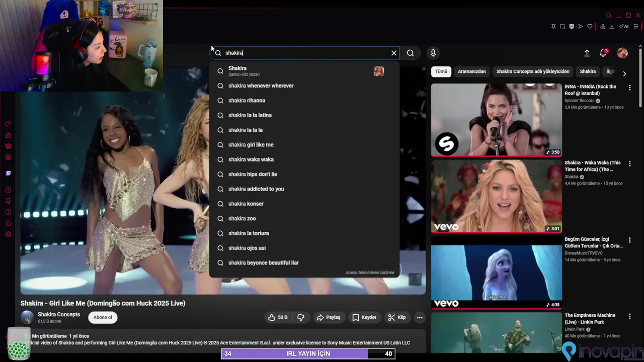Open the ad blocker shield icon
The width and height of the screenshot is (644, 362).
coord(572,27)
